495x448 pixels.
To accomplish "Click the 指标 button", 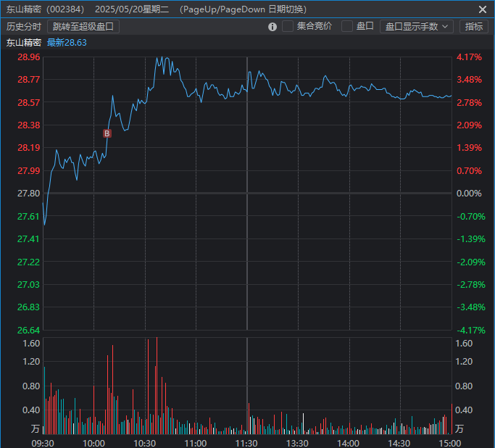I will pyautogui.click(x=474, y=27).
